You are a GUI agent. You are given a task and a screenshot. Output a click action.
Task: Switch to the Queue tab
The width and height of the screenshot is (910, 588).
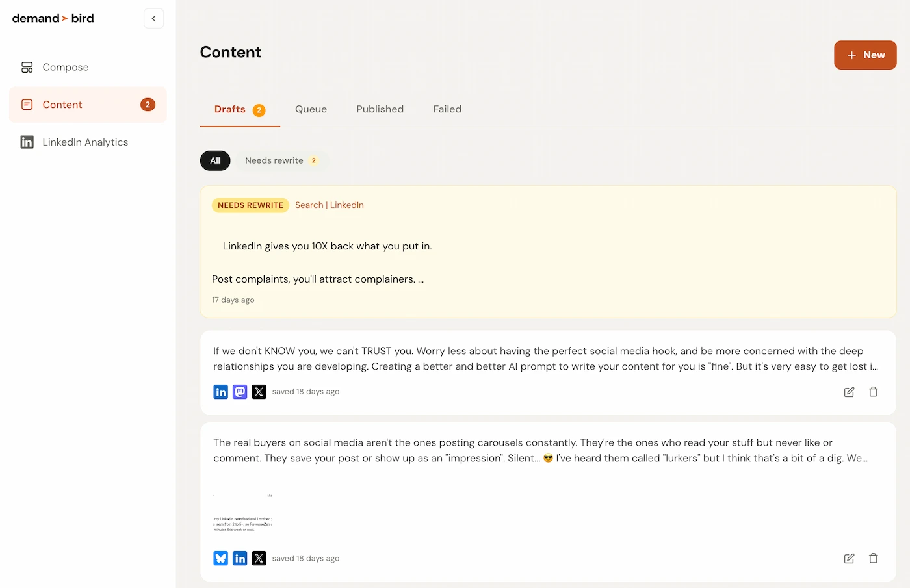311,109
